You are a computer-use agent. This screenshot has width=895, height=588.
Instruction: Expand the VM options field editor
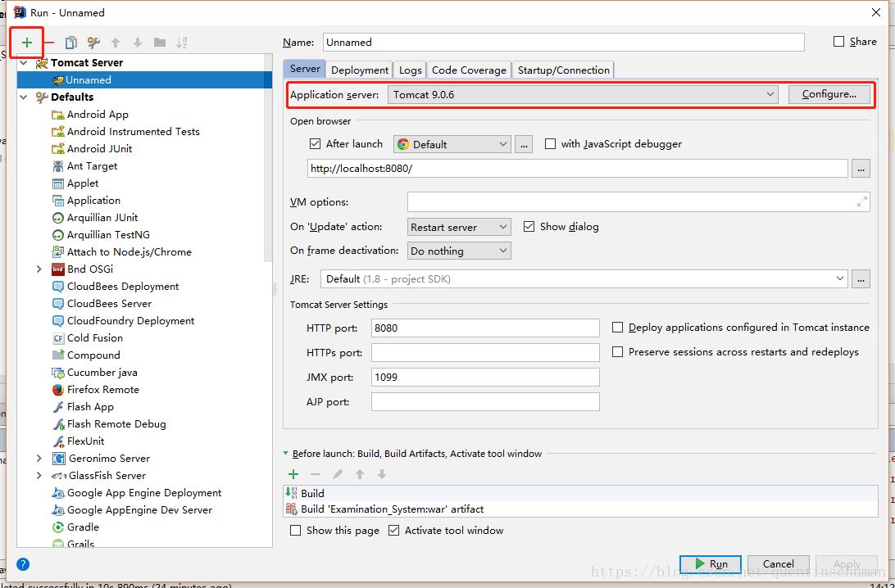(x=862, y=202)
